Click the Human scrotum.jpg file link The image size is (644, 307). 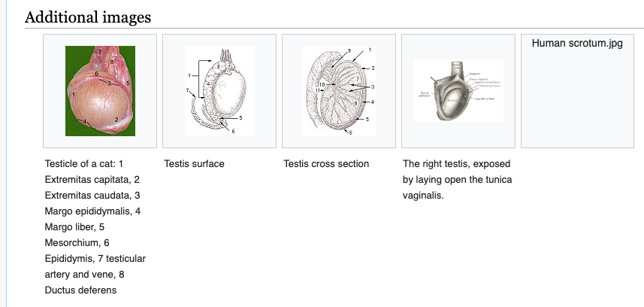coord(577,43)
